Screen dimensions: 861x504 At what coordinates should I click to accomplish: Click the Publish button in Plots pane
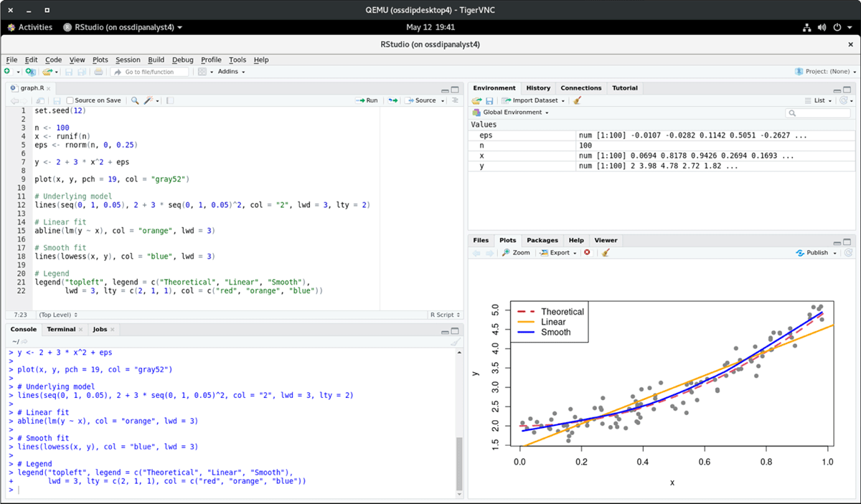[812, 253]
